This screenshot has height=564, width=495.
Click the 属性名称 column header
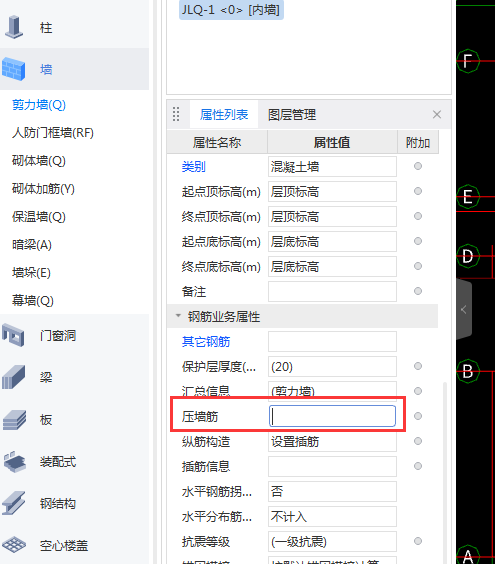pyautogui.click(x=217, y=142)
